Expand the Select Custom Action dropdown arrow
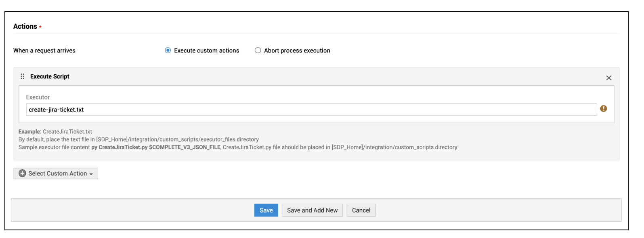Image resolution: width=644 pixels, height=238 pixels. (91, 174)
